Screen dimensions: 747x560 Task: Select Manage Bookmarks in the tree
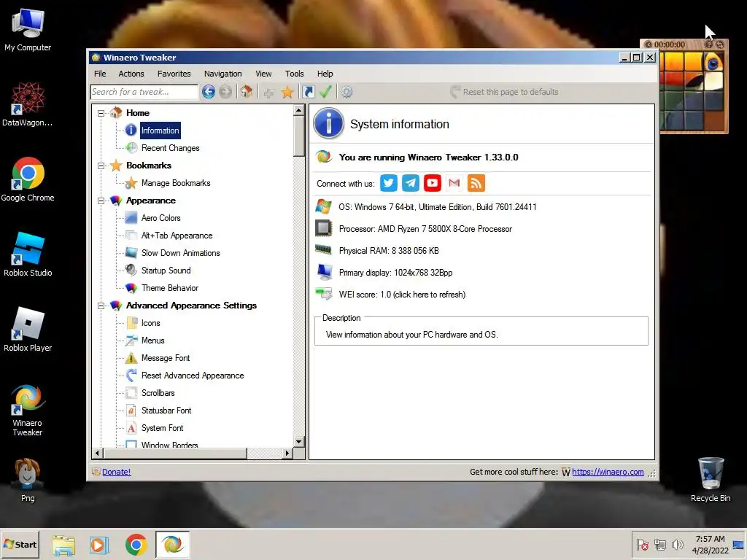pyautogui.click(x=175, y=183)
